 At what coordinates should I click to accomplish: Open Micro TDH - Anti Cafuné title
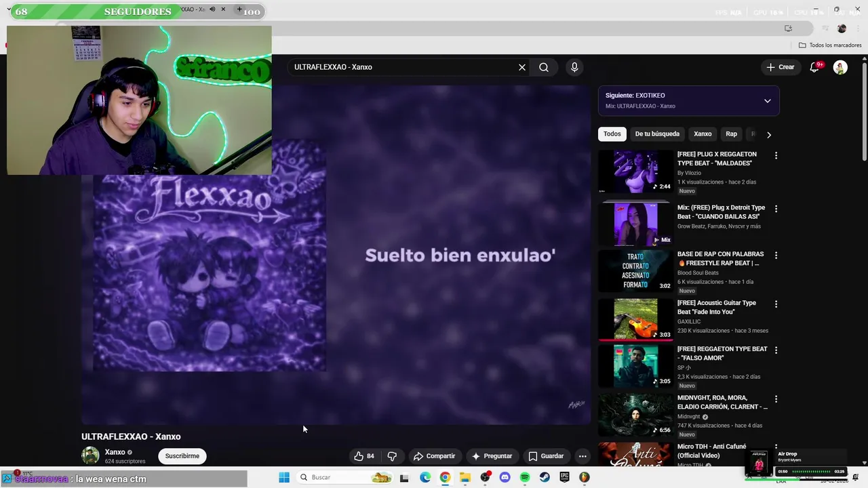[x=712, y=451]
